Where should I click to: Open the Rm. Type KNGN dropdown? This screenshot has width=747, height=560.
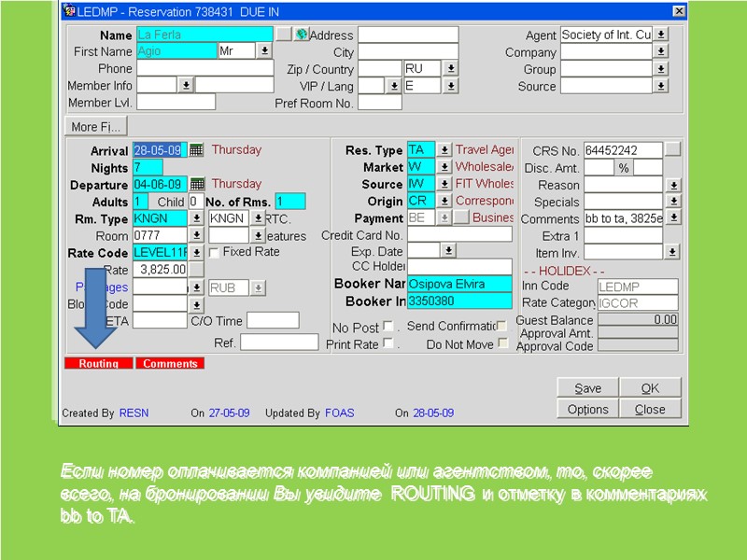click(x=196, y=218)
